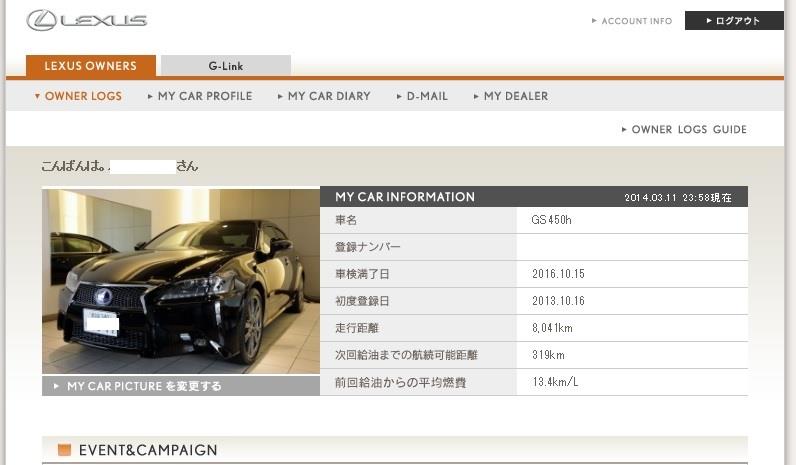The height and width of the screenshot is (465, 796).
Task: Click 前回給油からの平均燃費 label
Action: tap(401, 382)
